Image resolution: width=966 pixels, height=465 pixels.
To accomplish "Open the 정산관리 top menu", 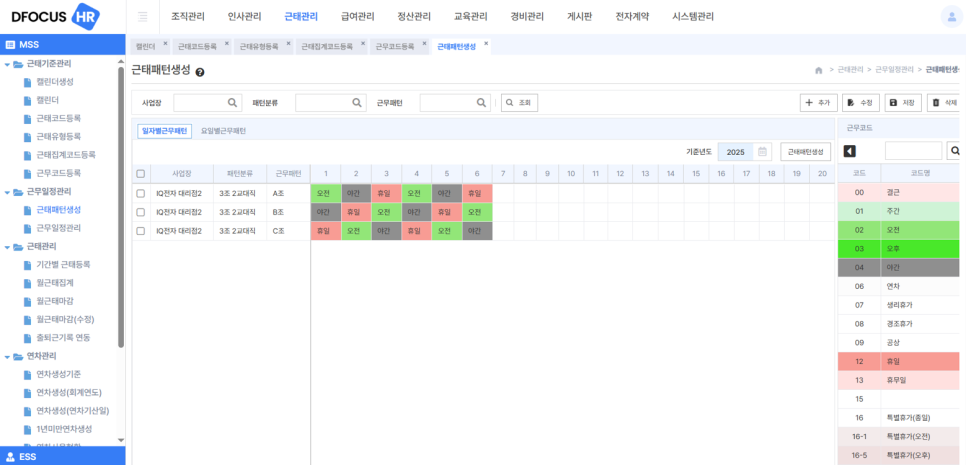I will click(x=413, y=17).
